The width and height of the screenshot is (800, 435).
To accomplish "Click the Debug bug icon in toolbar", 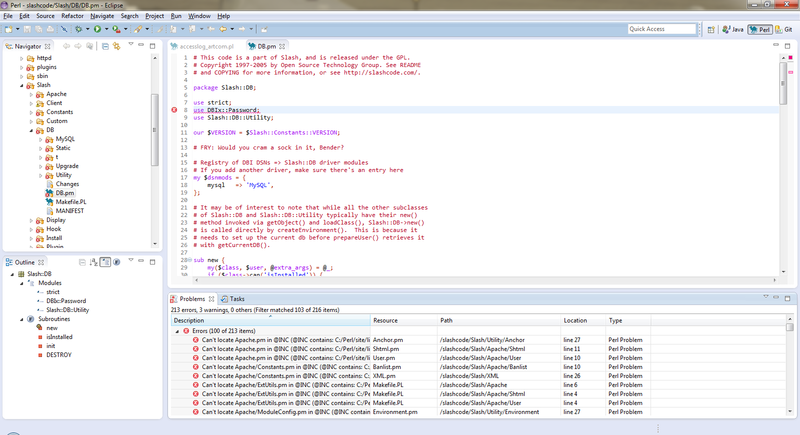I will [x=77, y=29].
